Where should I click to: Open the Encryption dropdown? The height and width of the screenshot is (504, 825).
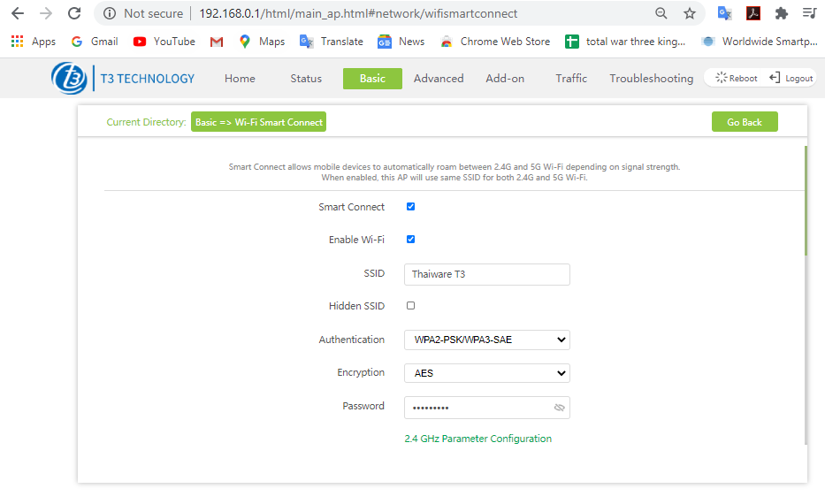click(486, 373)
